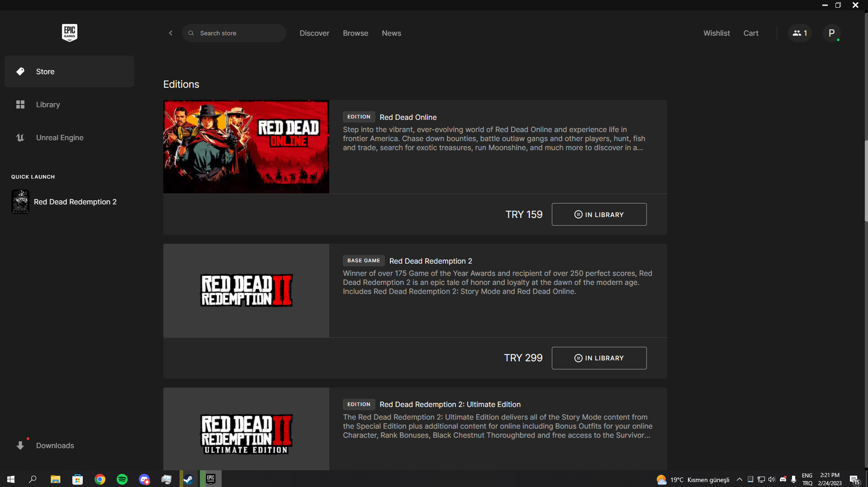Open the Cart link
The height and width of the screenshot is (487, 868).
click(x=751, y=33)
